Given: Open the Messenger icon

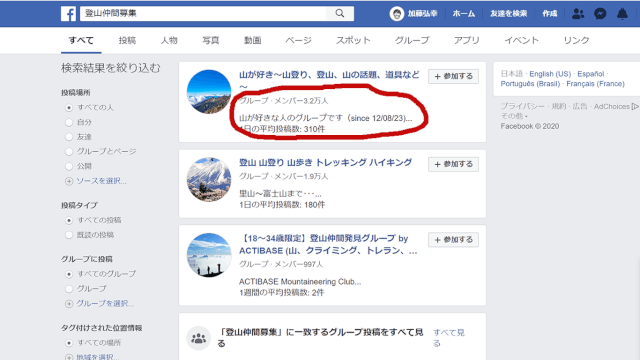Looking at the screenshot, I should click(x=600, y=14).
